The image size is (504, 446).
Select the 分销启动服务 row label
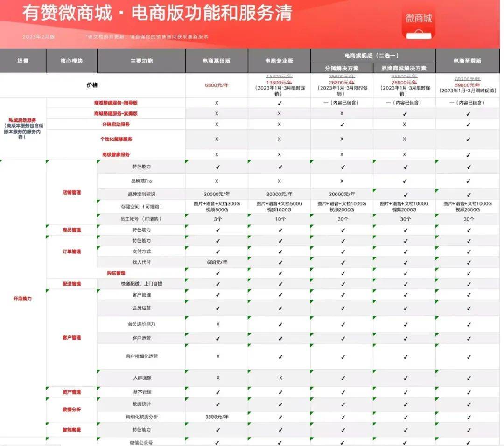[x=116, y=125]
